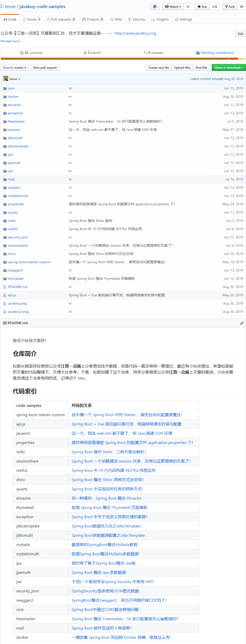Open the javassm folder
Viewport: 246px width, 644px height.
point(14,130)
